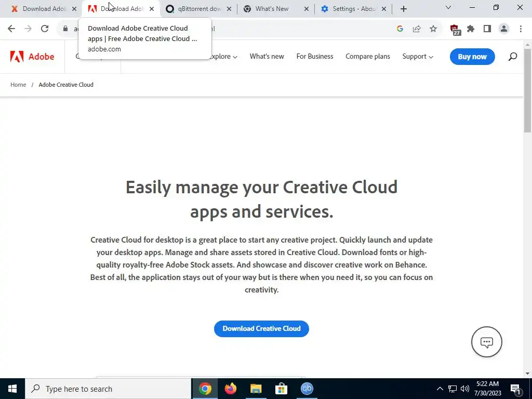Screen dimensions: 532x399
Task: Open a new browser tab
Action: [x=403, y=9]
